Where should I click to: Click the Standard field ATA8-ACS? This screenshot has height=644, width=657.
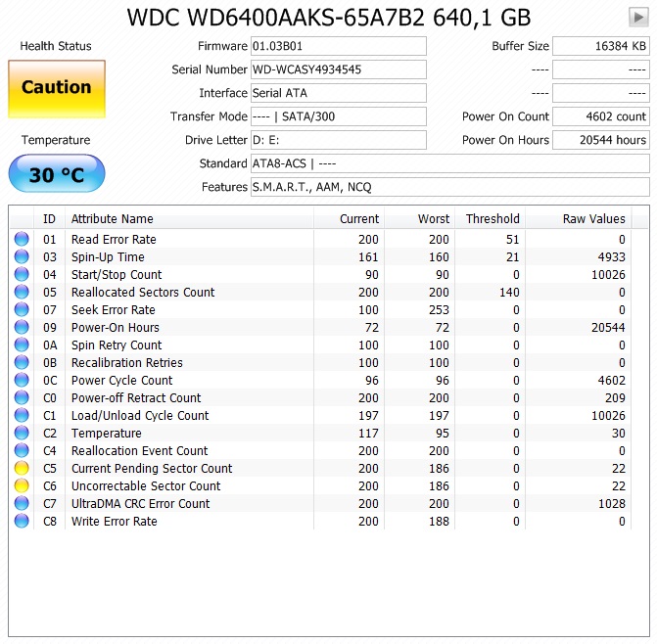pos(450,162)
